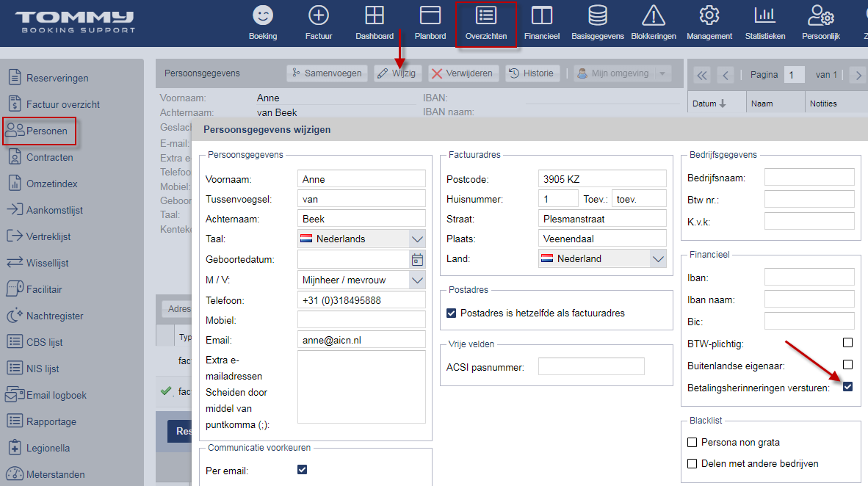868x486 pixels.
Task: Click the Factuur plus icon
Action: [318, 15]
